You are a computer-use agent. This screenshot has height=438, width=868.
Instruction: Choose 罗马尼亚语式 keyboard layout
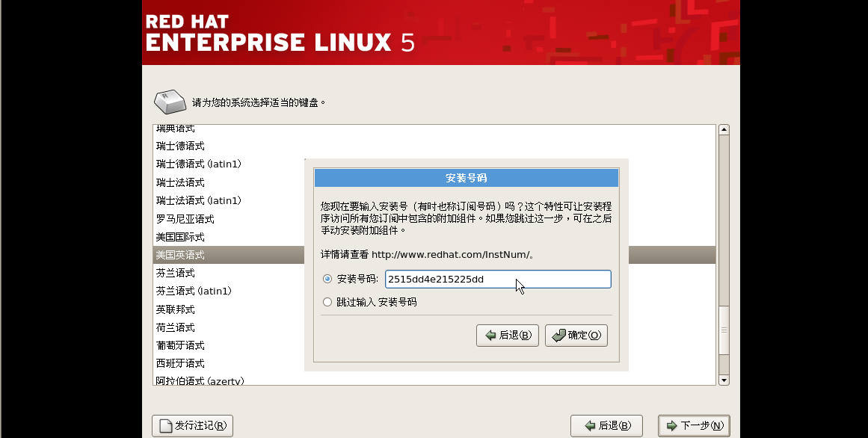coord(185,219)
